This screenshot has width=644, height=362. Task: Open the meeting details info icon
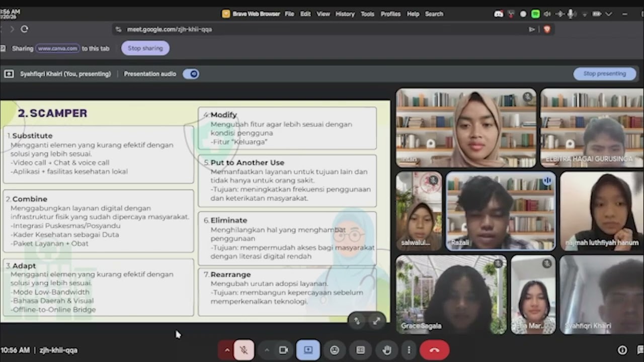622,350
